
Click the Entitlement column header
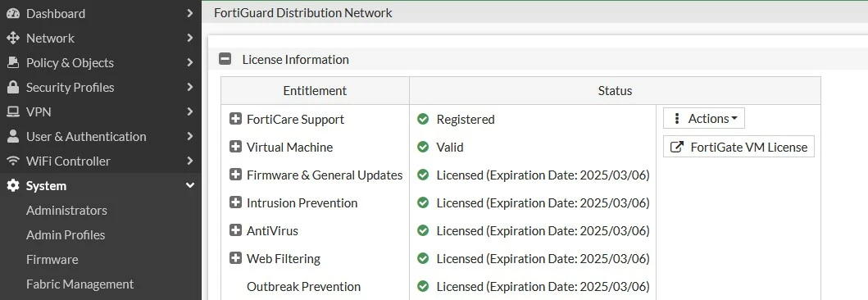(x=315, y=91)
